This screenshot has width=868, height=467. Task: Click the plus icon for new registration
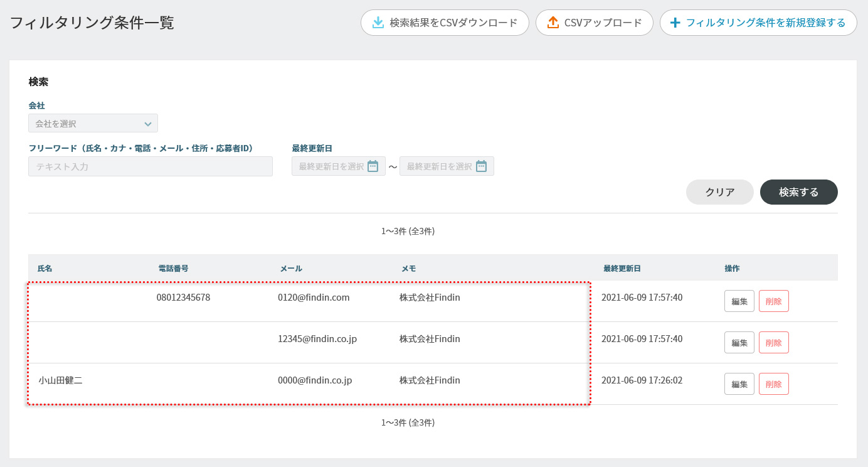click(x=675, y=23)
